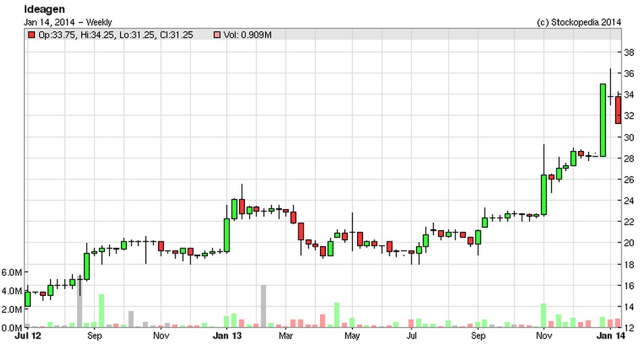Click the 36 price axis label

[x=628, y=73]
